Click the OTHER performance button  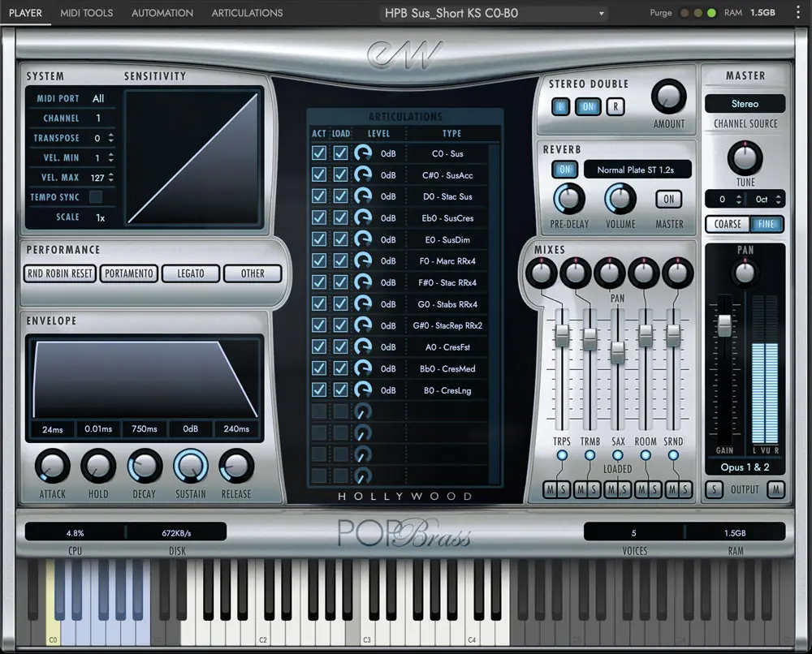[253, 273]
